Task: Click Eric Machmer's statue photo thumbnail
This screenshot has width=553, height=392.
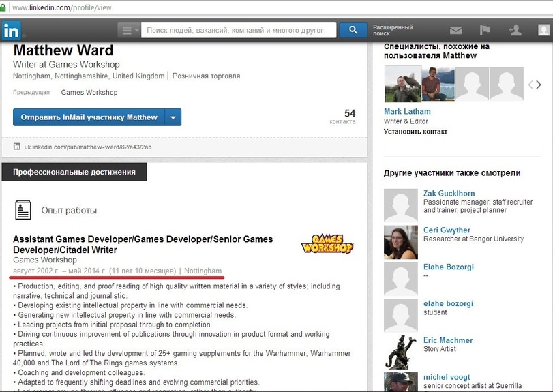Action: (401, 352)
